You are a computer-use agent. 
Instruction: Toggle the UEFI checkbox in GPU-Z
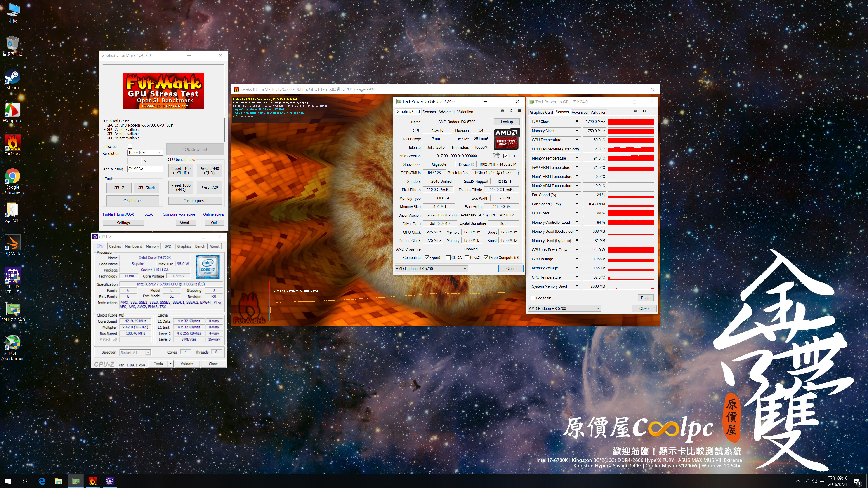coord(505,156)
